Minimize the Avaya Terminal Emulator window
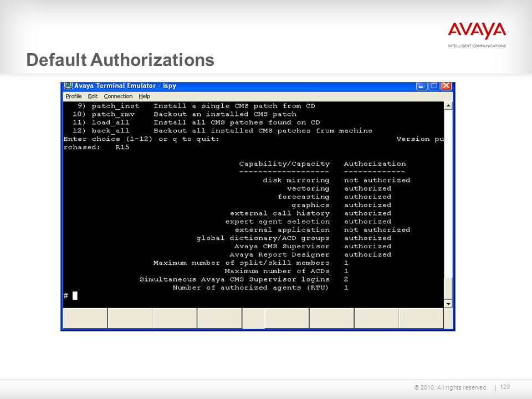This screenshot has width=532, height=399. coord(421,86)
